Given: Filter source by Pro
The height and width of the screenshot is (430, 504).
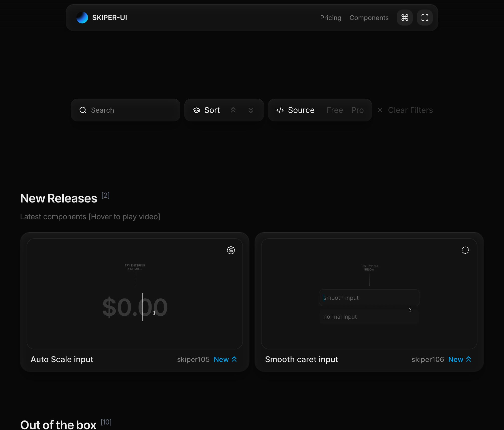Looking at the screenshot, I should pyautogui.click(x=357, y=110).
